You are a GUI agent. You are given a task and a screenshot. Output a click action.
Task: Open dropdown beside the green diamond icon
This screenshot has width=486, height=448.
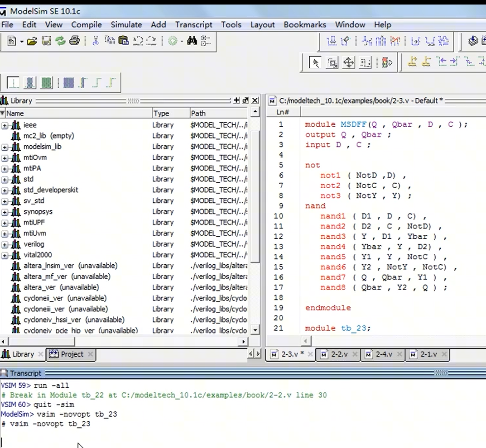pos(182,41)
